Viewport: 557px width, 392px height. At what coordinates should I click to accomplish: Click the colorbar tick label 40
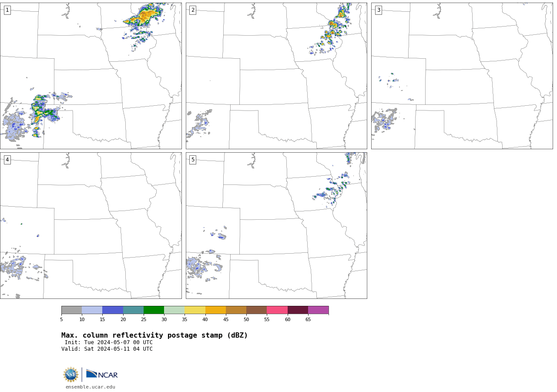point(205,320)
